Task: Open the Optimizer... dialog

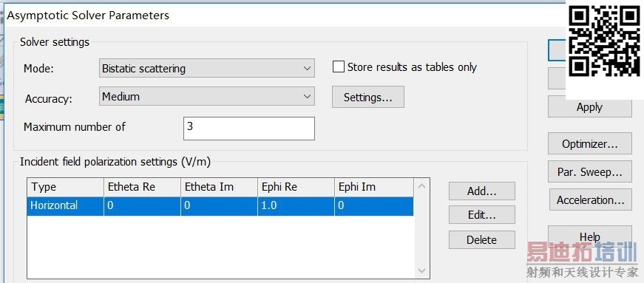Action: (590, 144)
